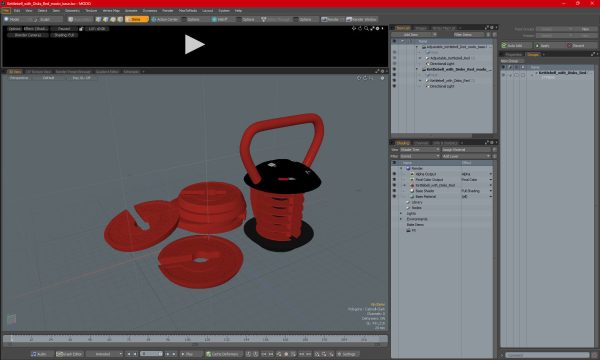Click the rotate icon in 3D viewport corner

[365, 78]
